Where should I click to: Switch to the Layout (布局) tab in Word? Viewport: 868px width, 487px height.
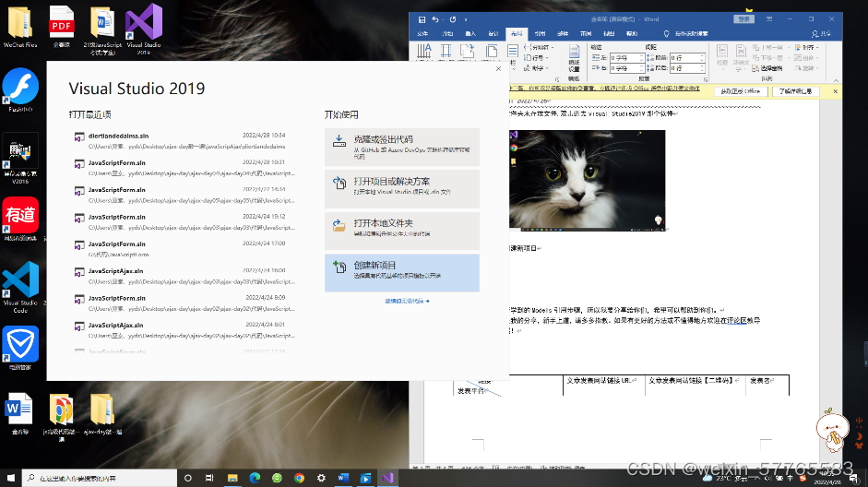517,34
